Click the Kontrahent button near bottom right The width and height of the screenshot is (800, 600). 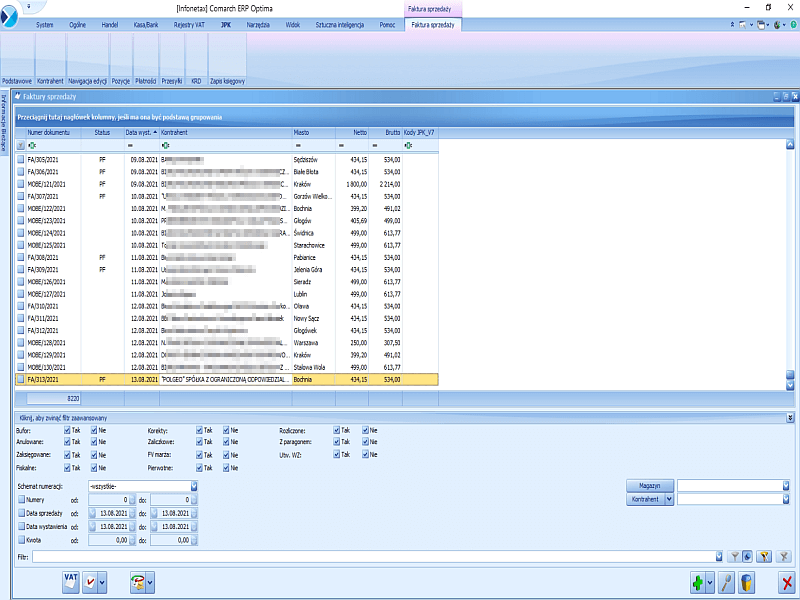(x=645, y=499)
